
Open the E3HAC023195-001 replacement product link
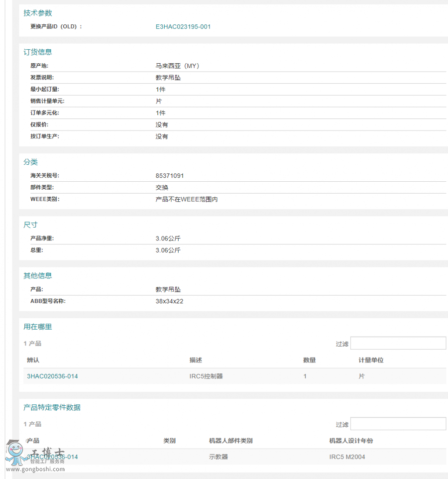click(183, 26)
